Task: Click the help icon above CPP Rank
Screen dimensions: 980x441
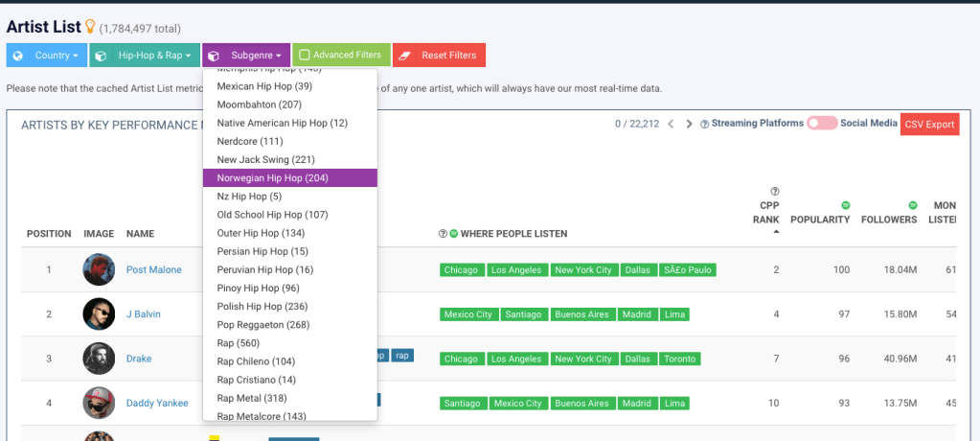Action: pos(774,191)
